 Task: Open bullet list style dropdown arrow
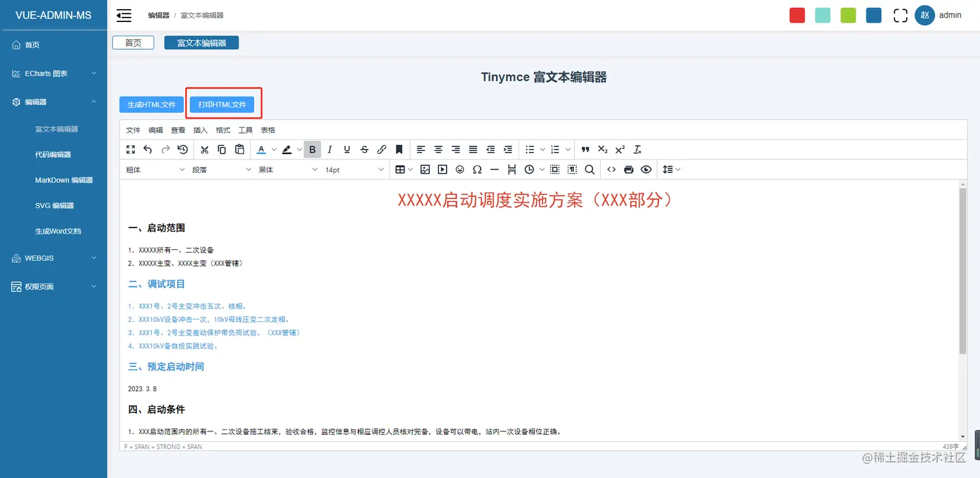(x=542, y=150)
